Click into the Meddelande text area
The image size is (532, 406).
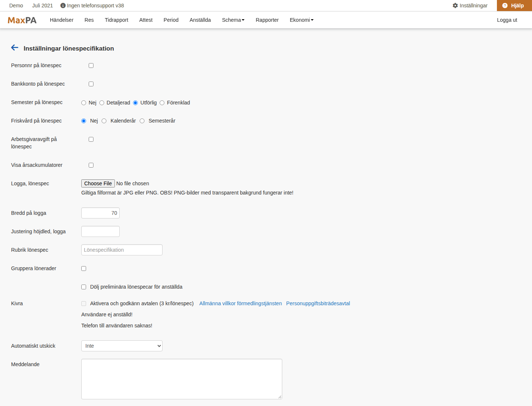[x=182, y=379]
